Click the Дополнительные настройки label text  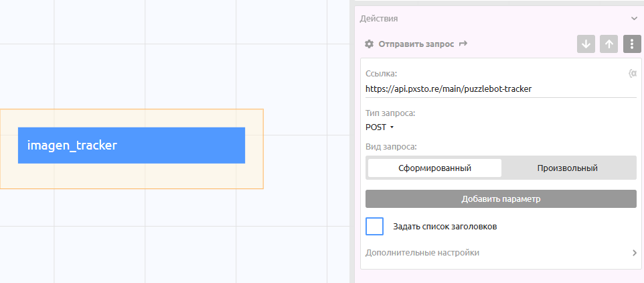pyautogui.click(x=422, y=253)
